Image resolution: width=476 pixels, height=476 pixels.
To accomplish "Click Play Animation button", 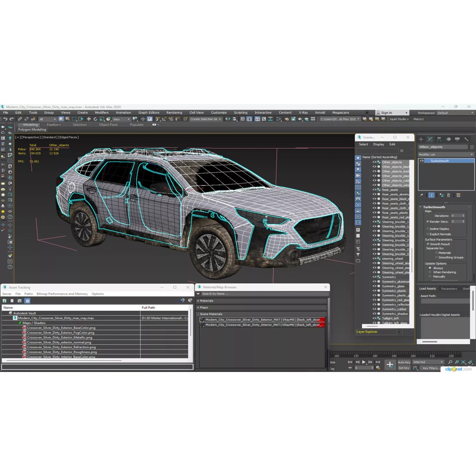I will pyautogui.click(x=364, y=362).
